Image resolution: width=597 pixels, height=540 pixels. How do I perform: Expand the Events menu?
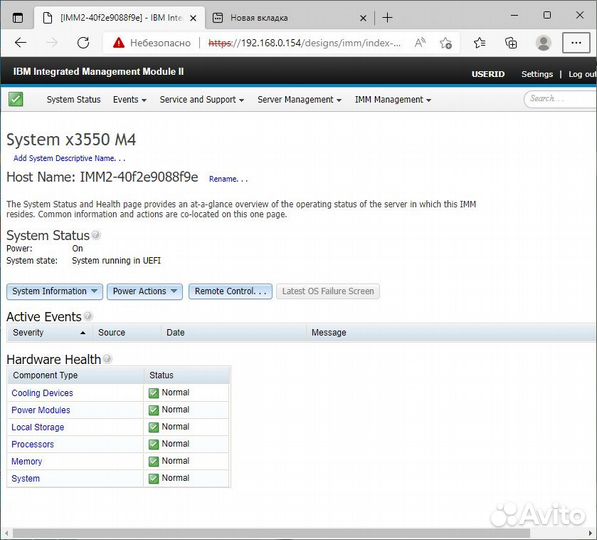(129, 100)
